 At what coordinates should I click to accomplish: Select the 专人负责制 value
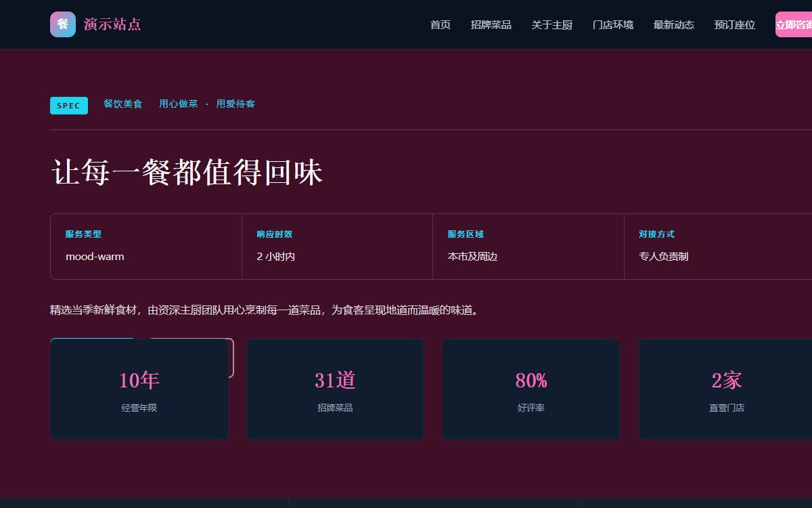click(x=664, y=257)
